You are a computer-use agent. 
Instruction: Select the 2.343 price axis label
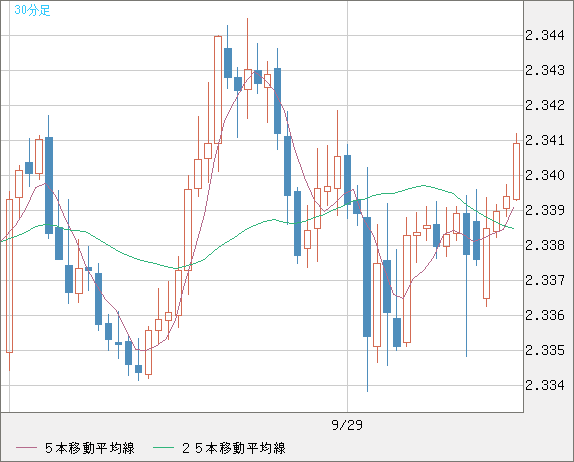545,70
